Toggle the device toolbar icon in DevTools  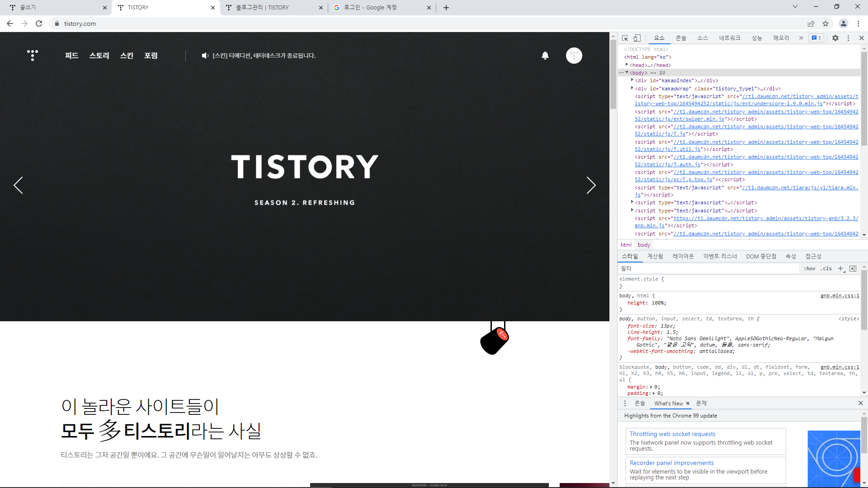637,38
